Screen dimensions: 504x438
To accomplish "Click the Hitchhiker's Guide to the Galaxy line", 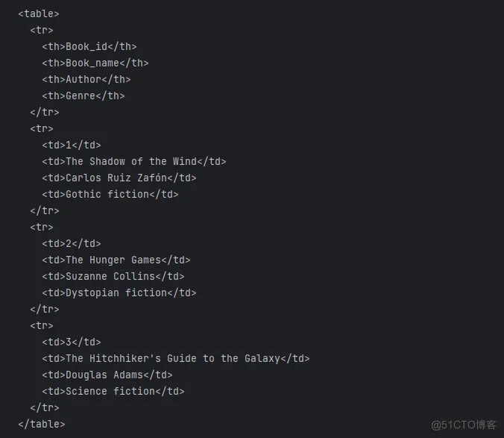I will pyautogui.click(x=175, y=358).
